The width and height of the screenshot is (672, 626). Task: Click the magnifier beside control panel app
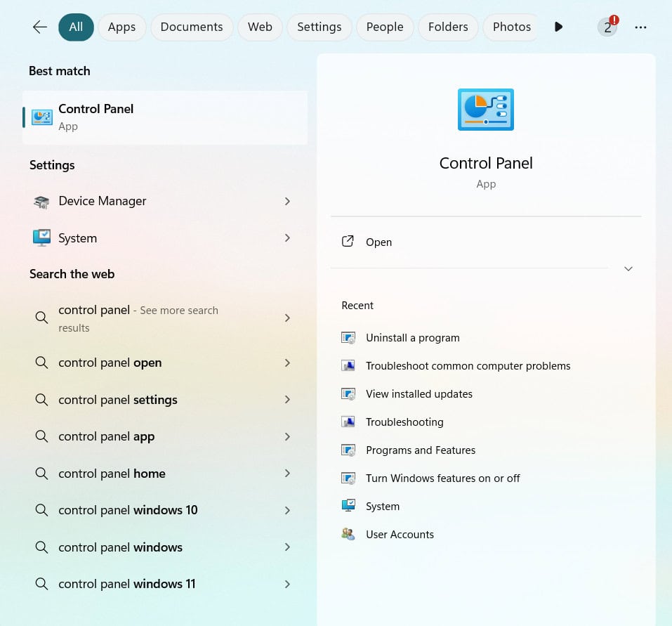tap(41, 436)
